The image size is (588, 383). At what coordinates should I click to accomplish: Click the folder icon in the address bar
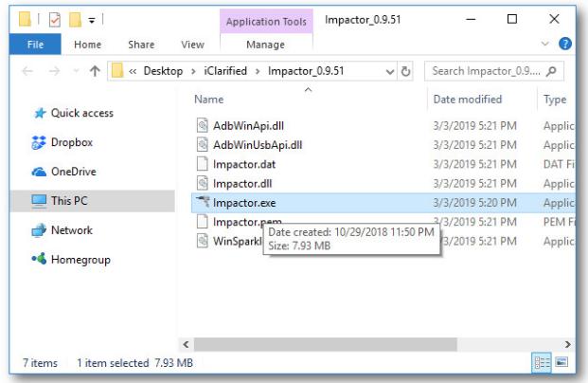(x=117, y=70)
